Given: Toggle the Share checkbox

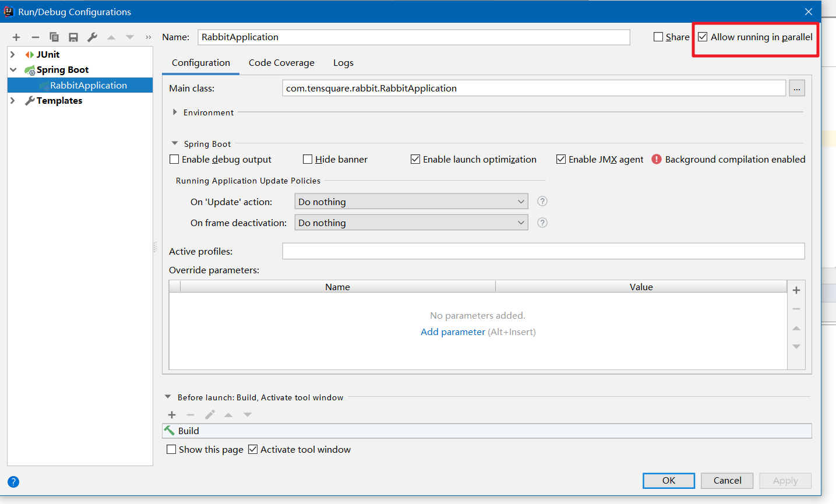Looking at the screenshot, I should [658, 37].
